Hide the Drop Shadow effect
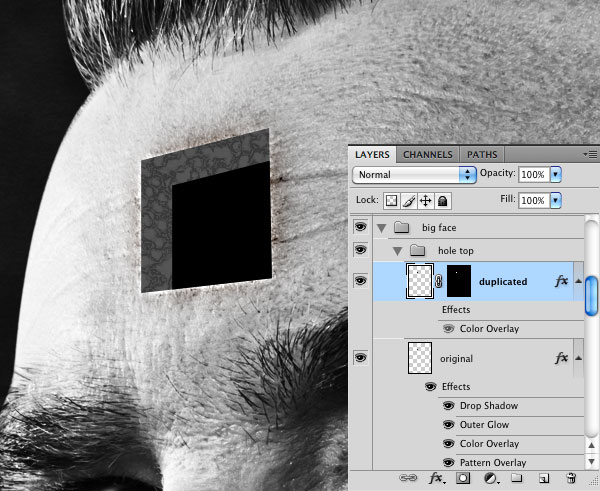The image size is (600, 491). pyautogui.click(x=448, y=405)
